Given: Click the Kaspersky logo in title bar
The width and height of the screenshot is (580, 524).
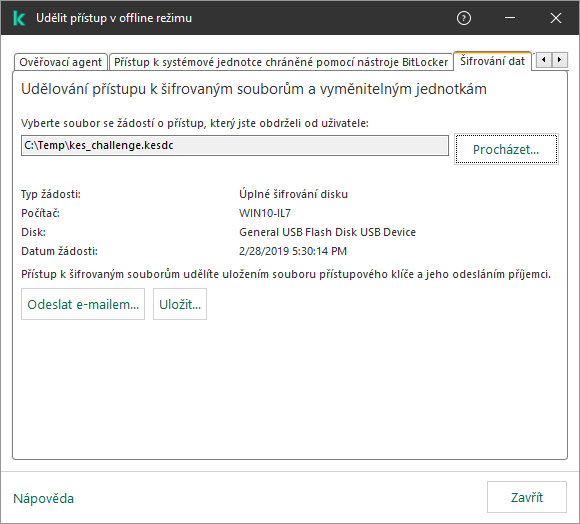Looking at the screenshot, I should coord(18,18).
